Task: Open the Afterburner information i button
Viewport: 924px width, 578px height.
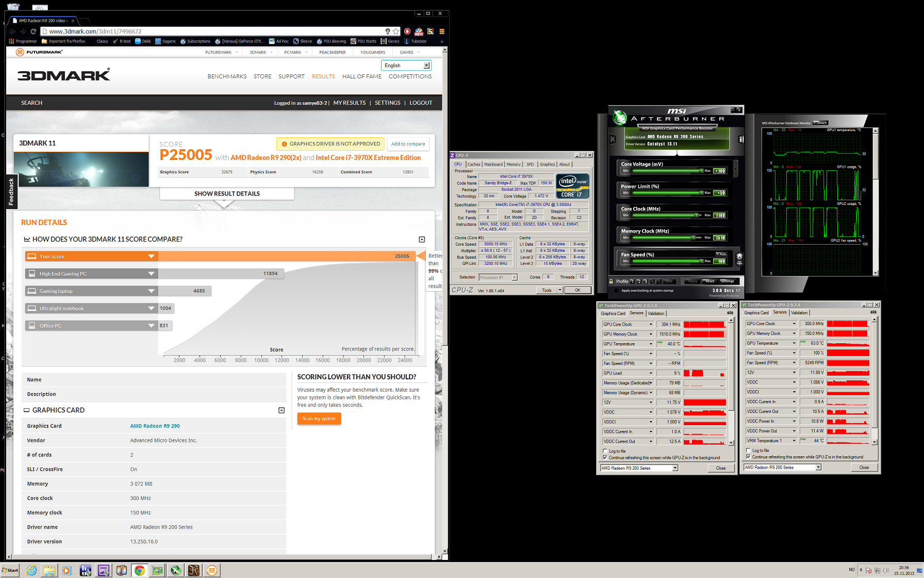Action: click(x=741, y=139)
